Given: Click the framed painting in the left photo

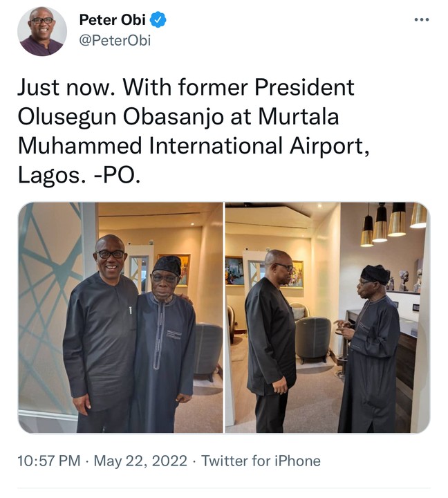Looking at the screenshot, I should click(174, 270).
